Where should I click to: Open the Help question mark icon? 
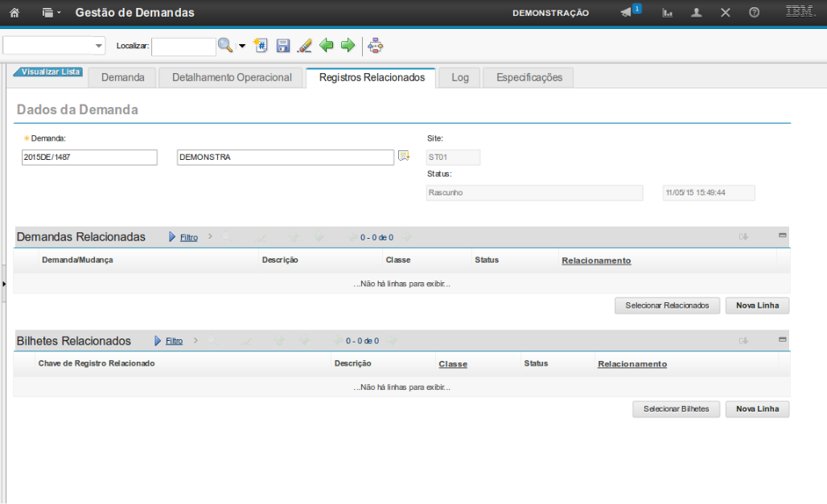click(754, 13)
